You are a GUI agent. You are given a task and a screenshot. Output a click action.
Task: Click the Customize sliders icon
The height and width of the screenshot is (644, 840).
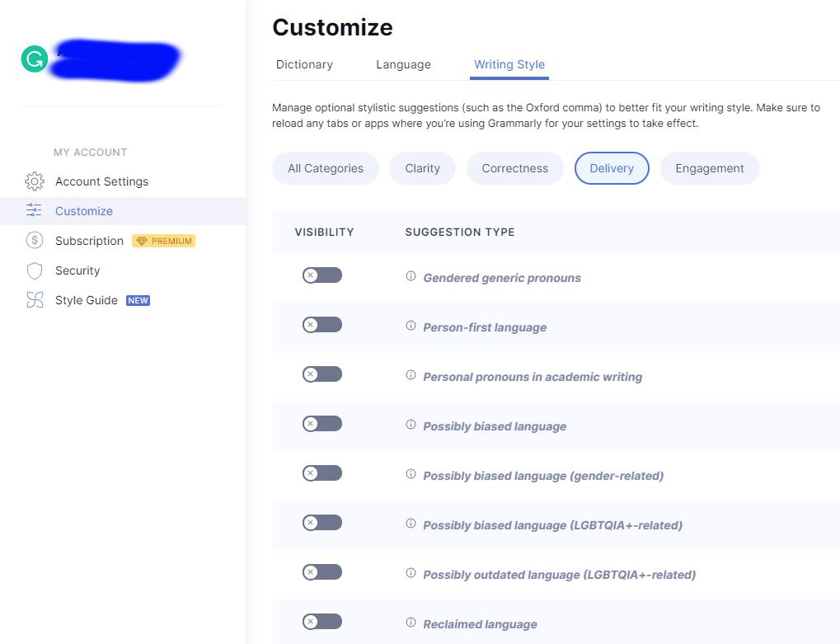[34, 211]
